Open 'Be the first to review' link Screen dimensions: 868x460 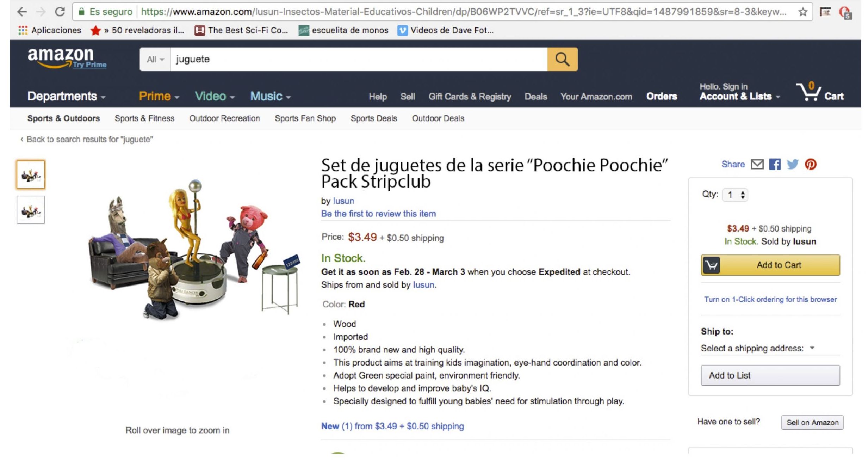378,214
